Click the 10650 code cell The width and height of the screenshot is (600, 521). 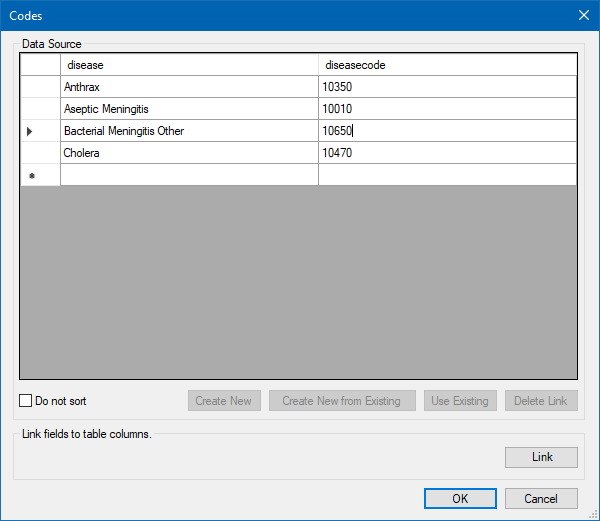[447, 131]
